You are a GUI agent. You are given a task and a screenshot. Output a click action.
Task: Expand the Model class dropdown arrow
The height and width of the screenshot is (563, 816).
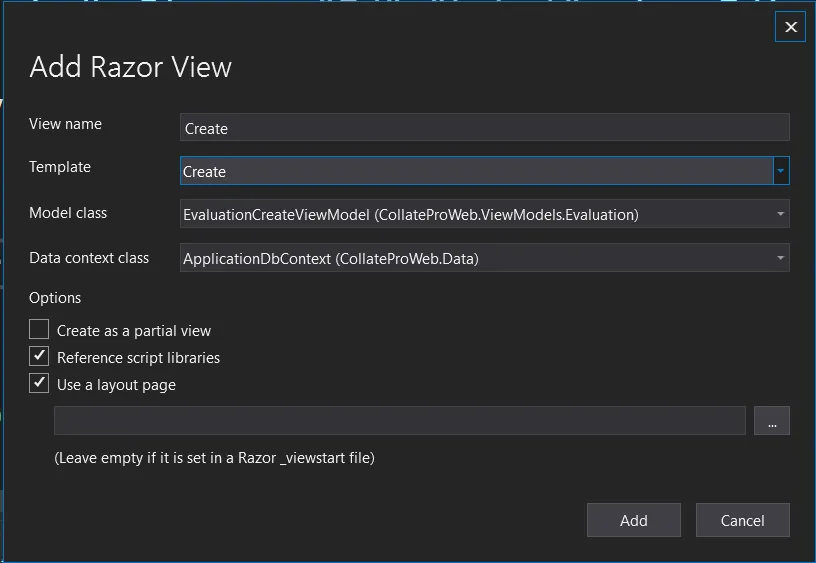click(780, 214)
